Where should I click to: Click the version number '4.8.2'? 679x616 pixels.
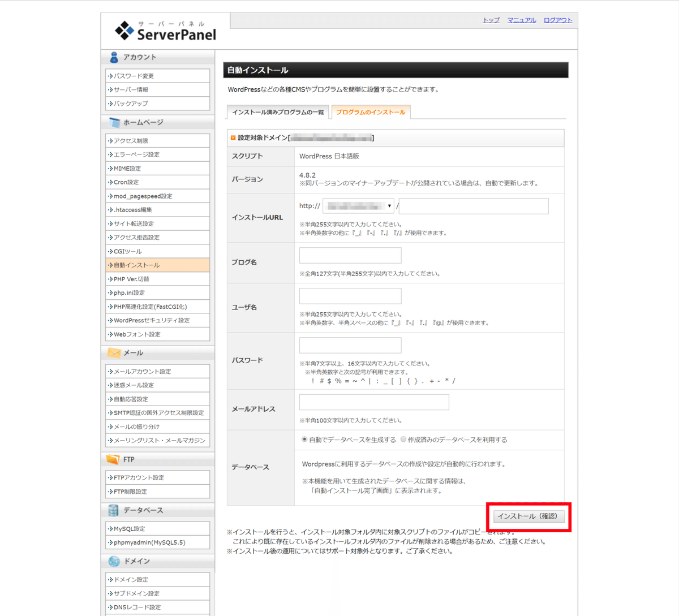308,175
